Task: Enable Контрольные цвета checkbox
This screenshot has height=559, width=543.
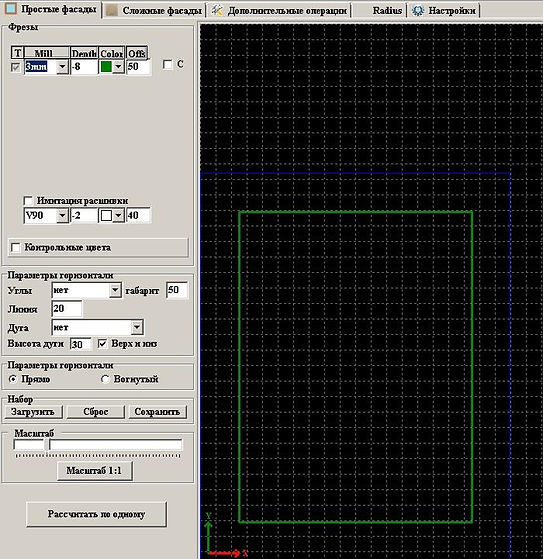Action: pyautogui.click(x=16, y=247)
